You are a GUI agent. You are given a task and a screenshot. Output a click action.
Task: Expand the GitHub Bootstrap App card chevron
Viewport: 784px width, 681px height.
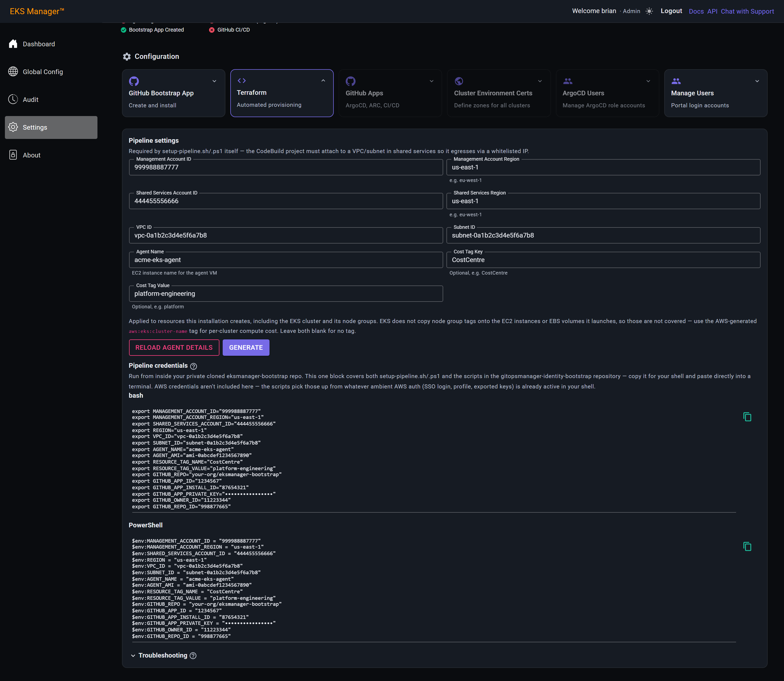(x=214, y=81)
